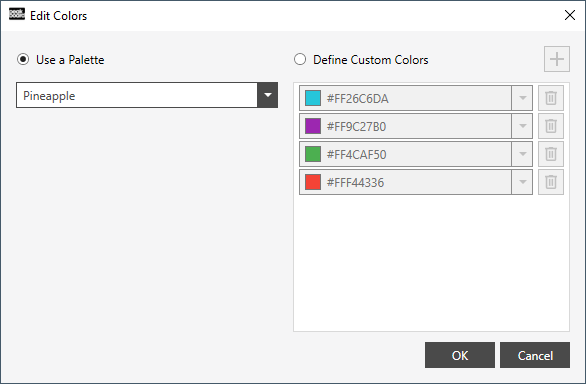Click the plus icon to add a color
This screenshot has height=384, width=586.
(556, 59)
